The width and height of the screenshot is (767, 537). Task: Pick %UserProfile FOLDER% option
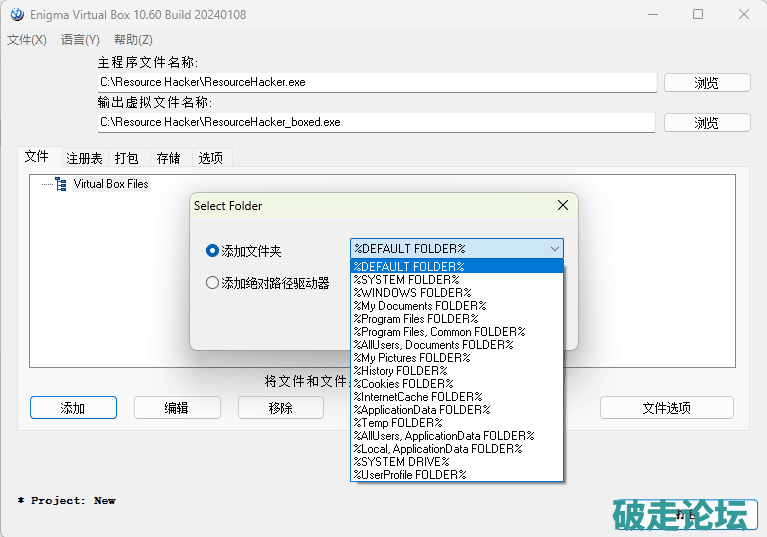[x=410, y=475]
